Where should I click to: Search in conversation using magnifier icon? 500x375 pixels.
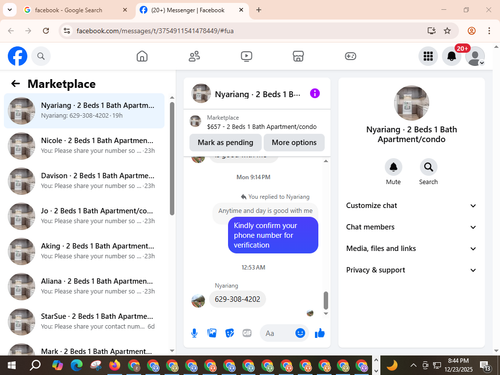(428, 167)
